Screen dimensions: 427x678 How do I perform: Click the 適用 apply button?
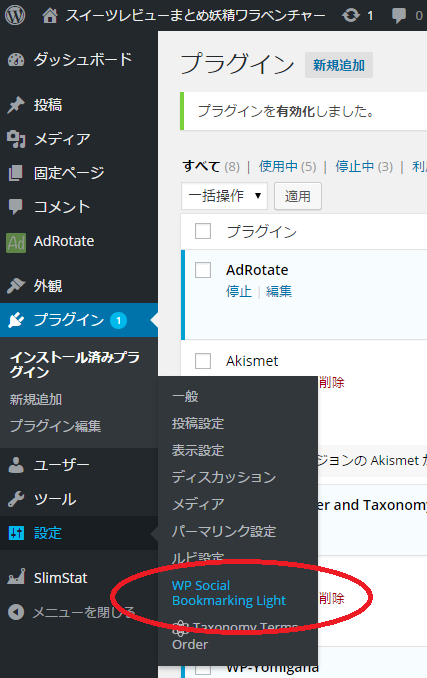click(x=298, y=196)
